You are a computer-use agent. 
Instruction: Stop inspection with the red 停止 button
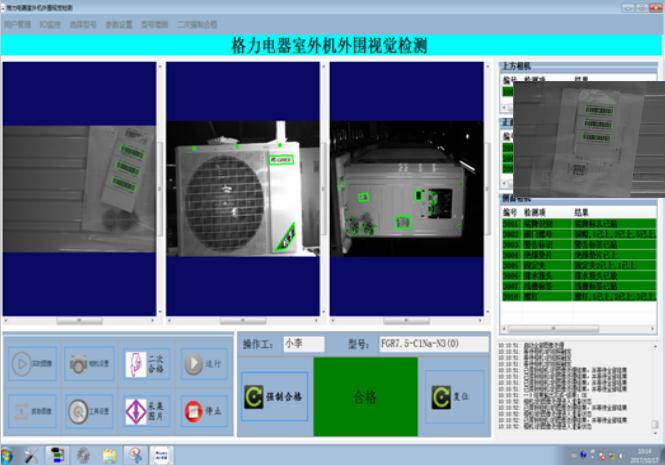204,411
